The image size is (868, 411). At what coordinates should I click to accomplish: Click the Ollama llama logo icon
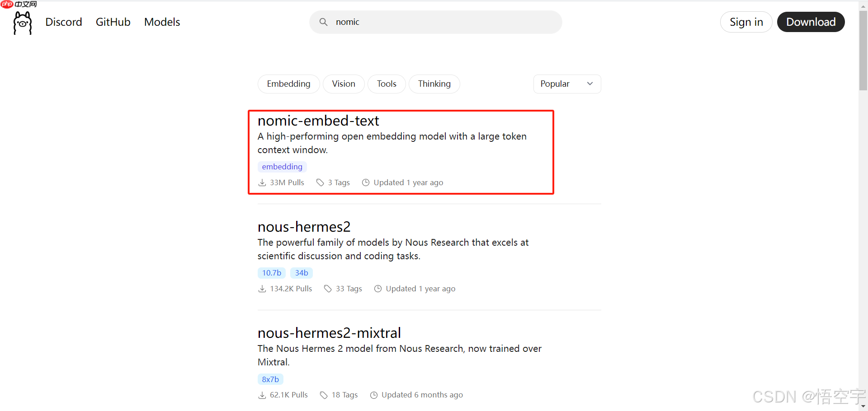point(23,23)
